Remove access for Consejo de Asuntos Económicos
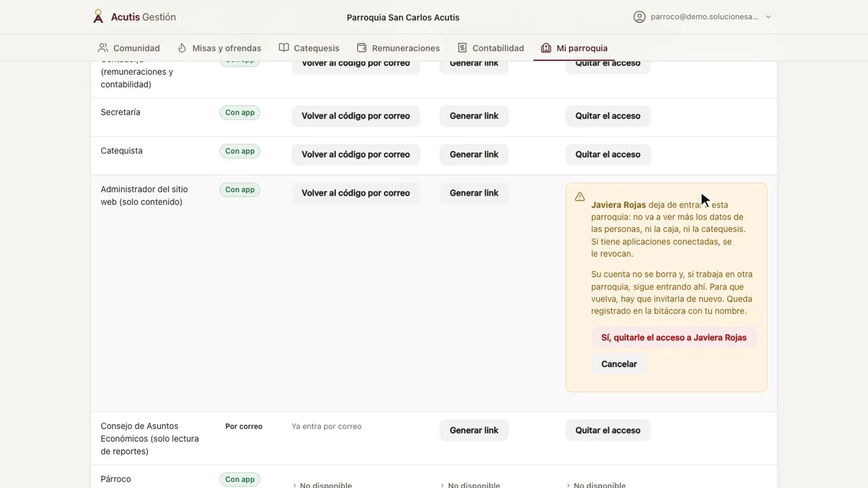This screenshot has height=488, width=868. click(608, 431)
